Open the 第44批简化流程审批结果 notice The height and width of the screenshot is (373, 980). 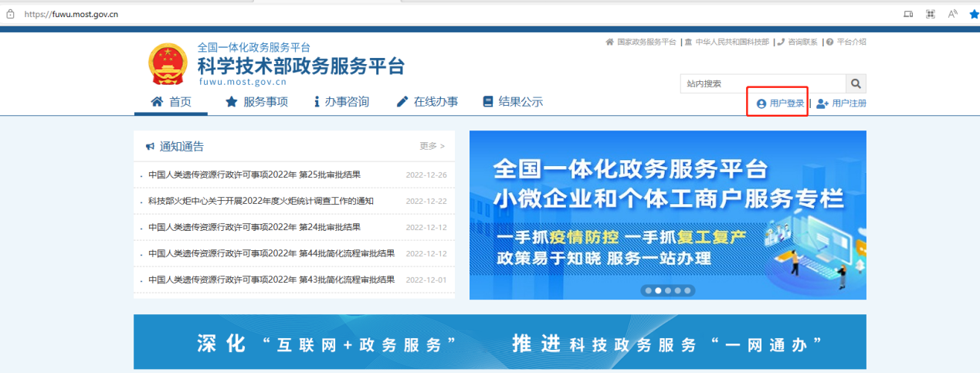[x=271, y=253]
